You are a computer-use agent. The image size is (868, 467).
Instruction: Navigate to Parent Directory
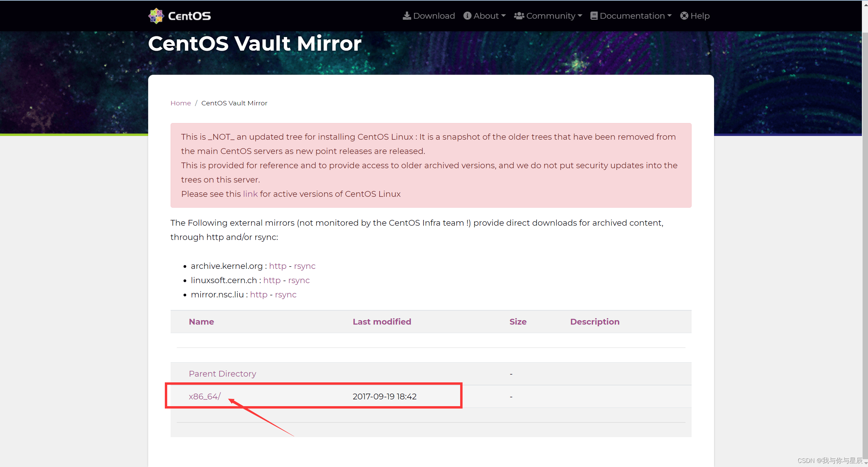tap(222, 374)
